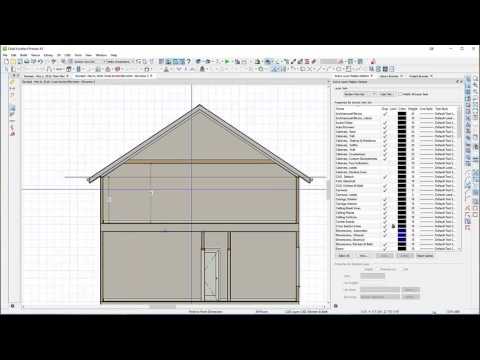Click the Open Plan folder icon
This screenshot has height=360, width=480.
pos(13,61)
